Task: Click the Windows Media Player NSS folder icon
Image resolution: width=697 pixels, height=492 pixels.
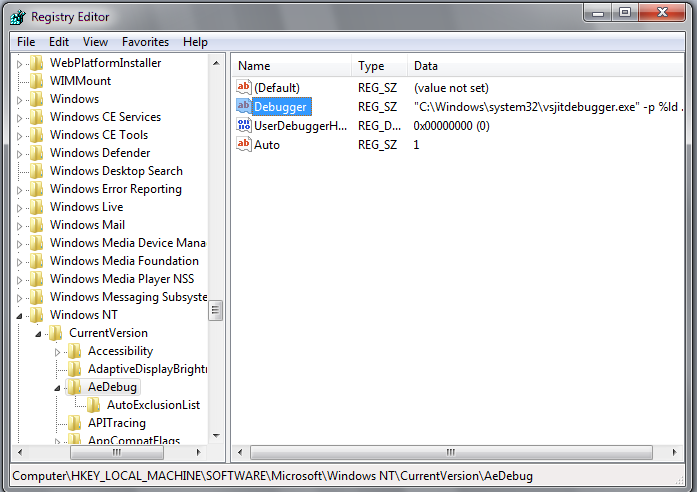Action: click(36, 279)
